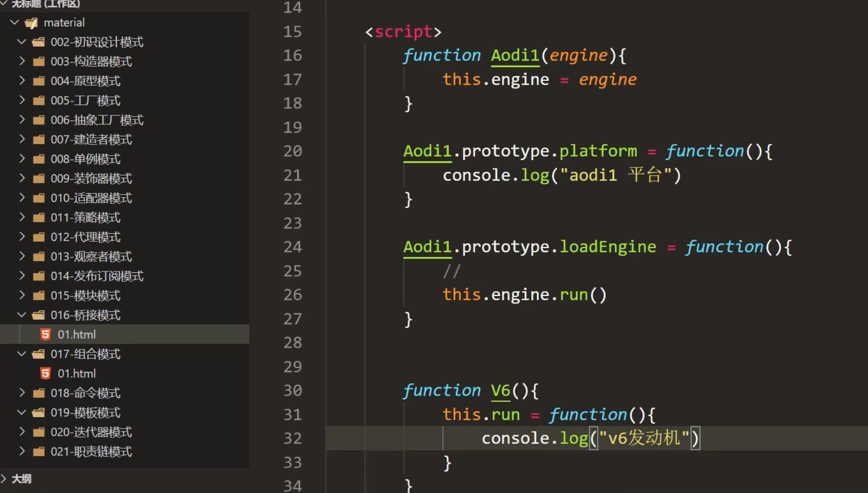Click HTML5 icon of 01.html under 016-桥接模式
Image resolution: width=868 pixels, height=493 pixels.
(45, 334)
